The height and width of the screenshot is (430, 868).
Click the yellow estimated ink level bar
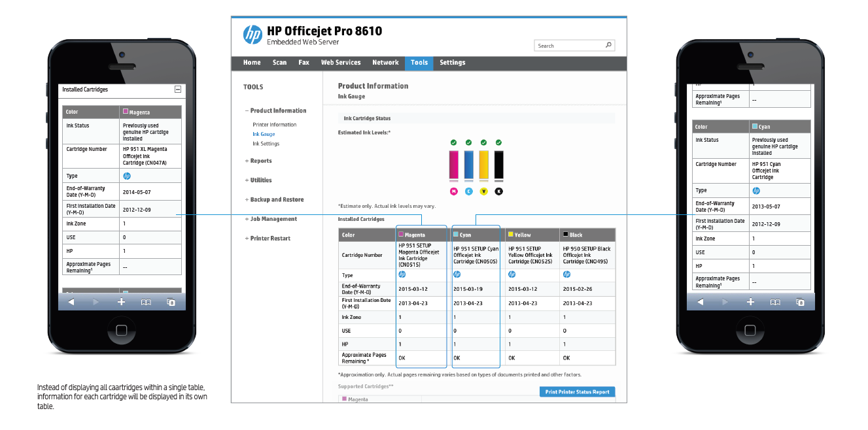click(483, 165)
